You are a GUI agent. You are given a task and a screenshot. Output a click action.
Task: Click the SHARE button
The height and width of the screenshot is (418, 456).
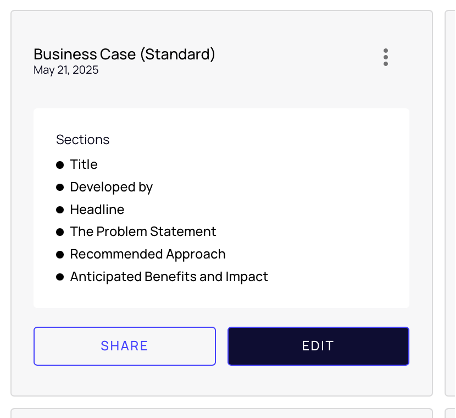[125, 346]
